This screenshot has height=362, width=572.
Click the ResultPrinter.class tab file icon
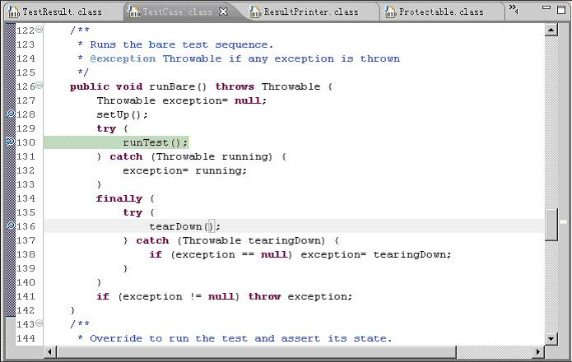point(255,12)
